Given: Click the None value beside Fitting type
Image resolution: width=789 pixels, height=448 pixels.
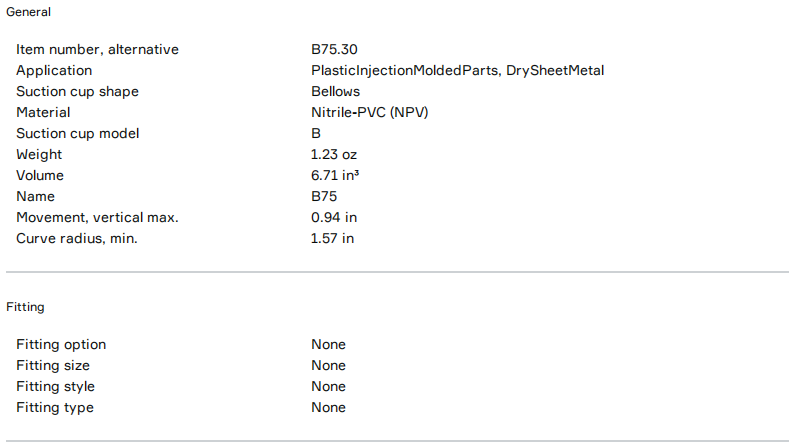Looking at the screenshot, I should (328, 407).
